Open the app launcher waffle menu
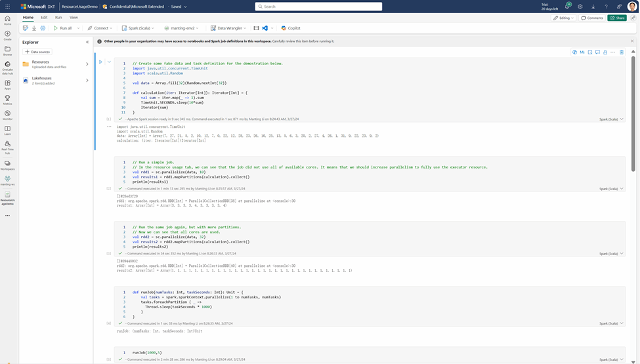The height and width of the screenshot is (364, 640). (x=7, y=7)
